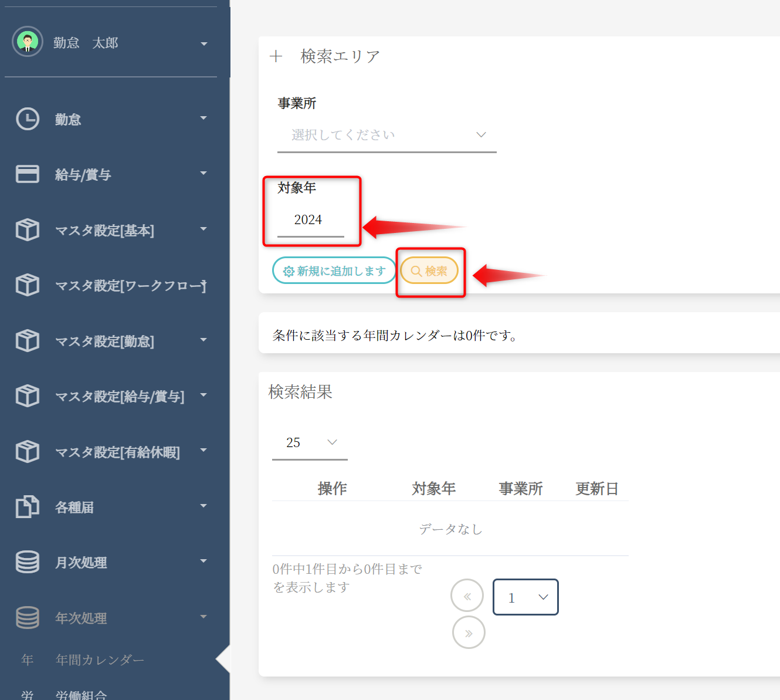This screenshot has width=780, height=700.
Task: Click the card icon beside 給与/賞与
Action: [28, 174]
